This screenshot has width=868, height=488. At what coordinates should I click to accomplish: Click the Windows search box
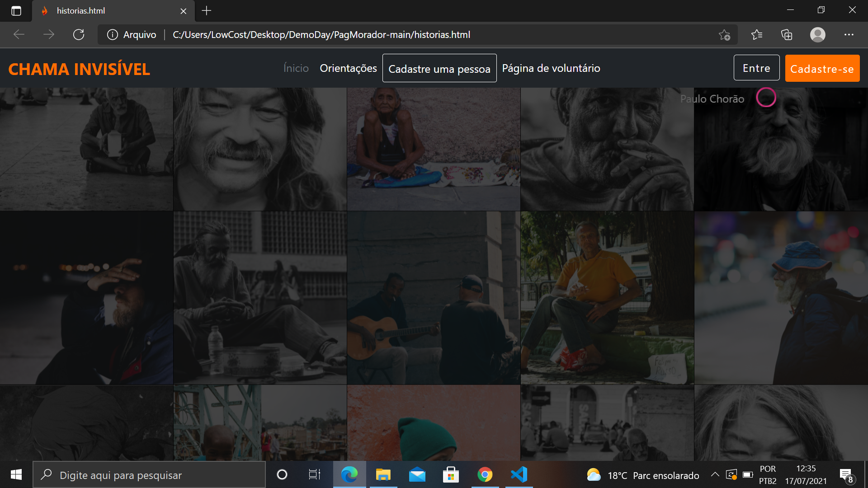[x=149, y=475]
